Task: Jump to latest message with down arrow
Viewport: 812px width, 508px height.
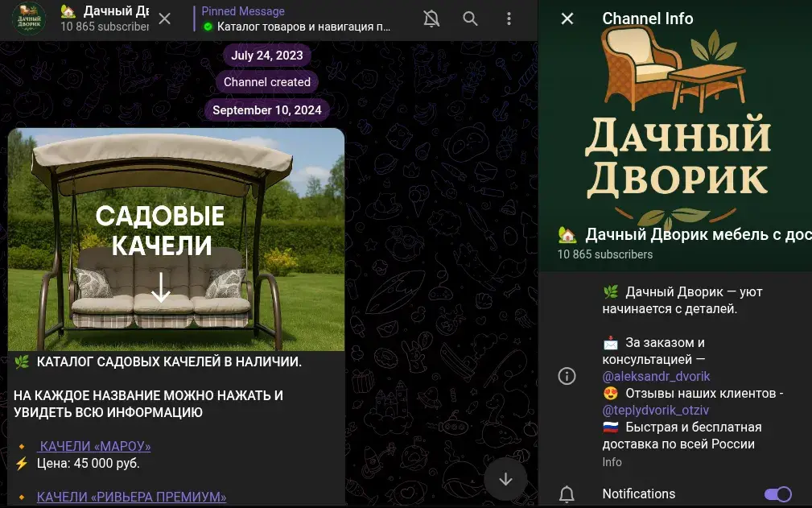Action: point(505,479)
